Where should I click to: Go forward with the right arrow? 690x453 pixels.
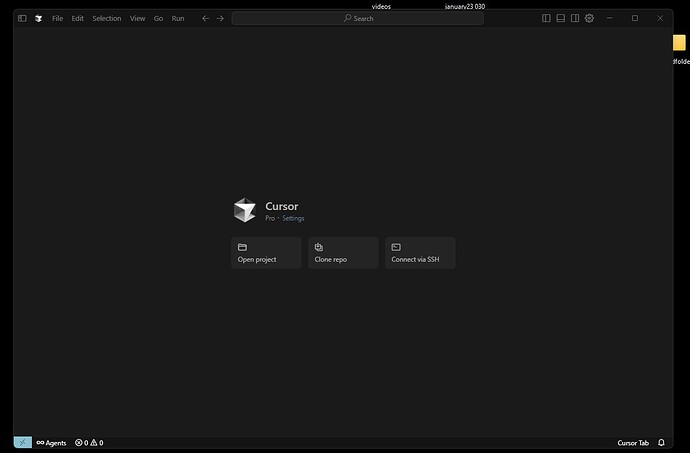pyautogui.click(x=220, y=18)
